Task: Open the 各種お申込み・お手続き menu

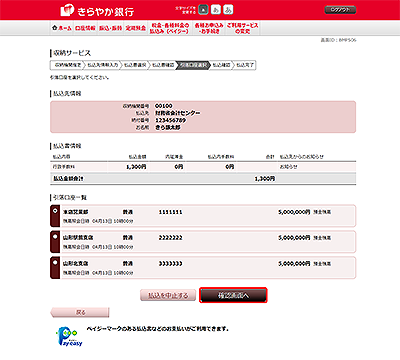Action: pyautogui.click(x=209, y=28)
